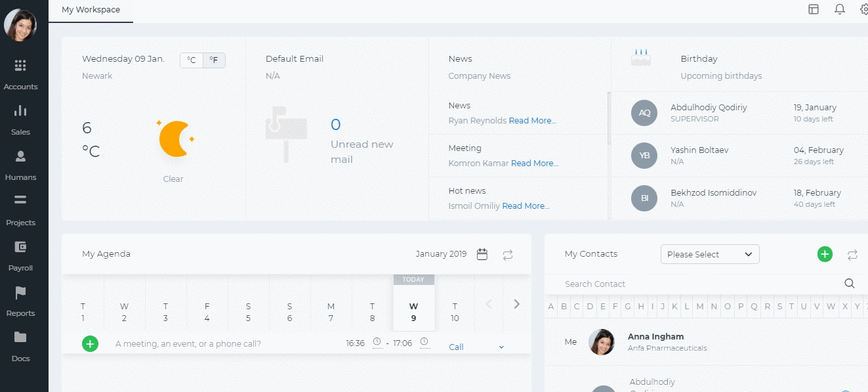
Task: Select Tuesday 1 in agenda calendar
Action: tap(83, 312)
